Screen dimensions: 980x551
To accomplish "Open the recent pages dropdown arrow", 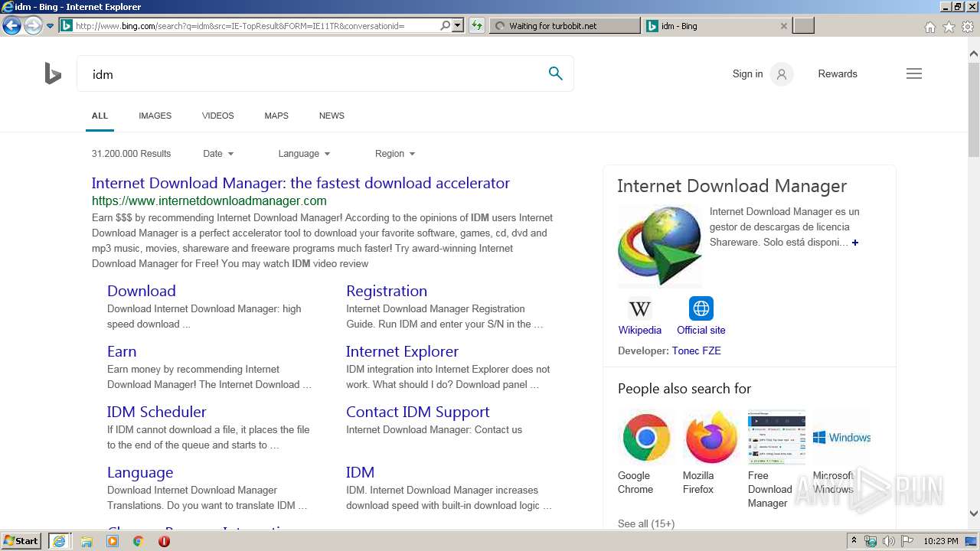I will (50, 26).
